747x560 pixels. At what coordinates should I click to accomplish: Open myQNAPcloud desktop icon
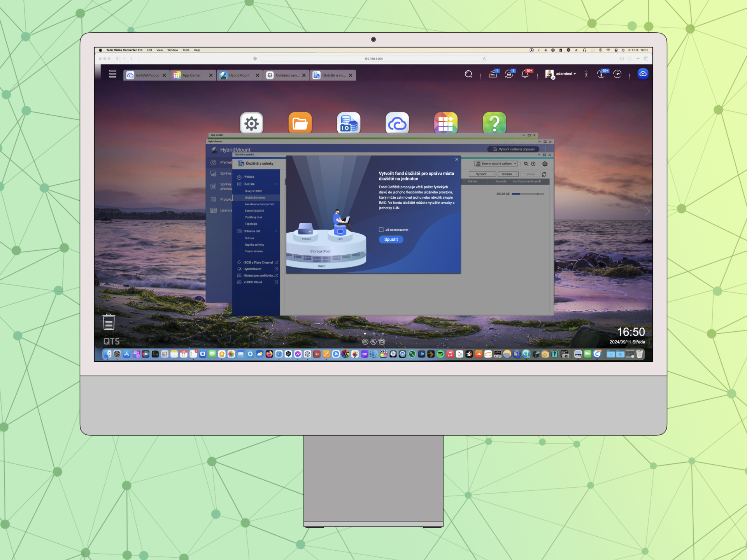tap(397, 123)
